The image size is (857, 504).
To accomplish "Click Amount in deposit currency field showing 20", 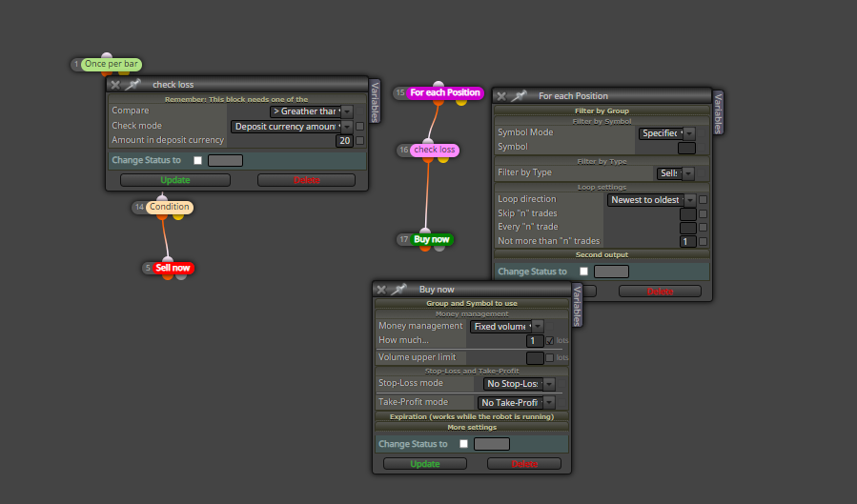I will point(344,141).
